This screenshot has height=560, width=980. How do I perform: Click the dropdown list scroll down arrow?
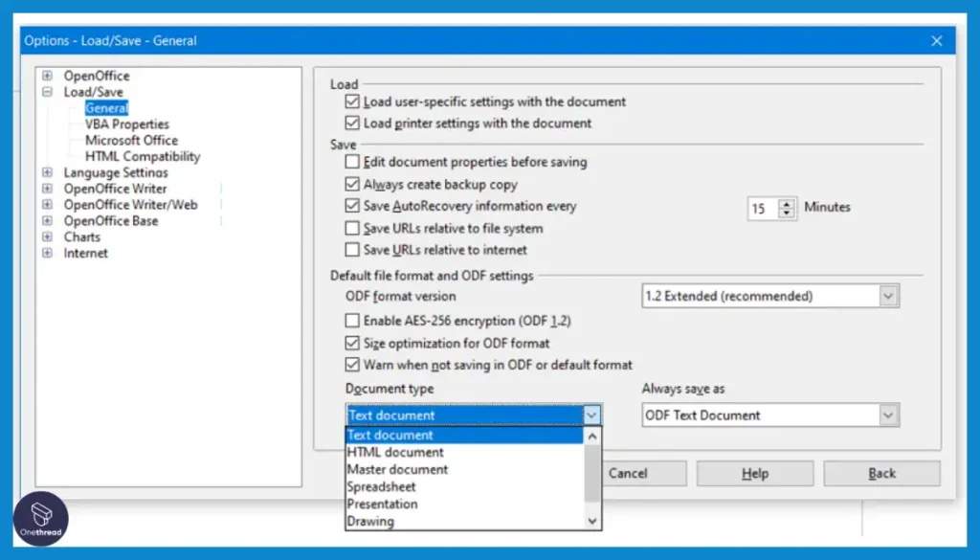[x=591, y=522]
